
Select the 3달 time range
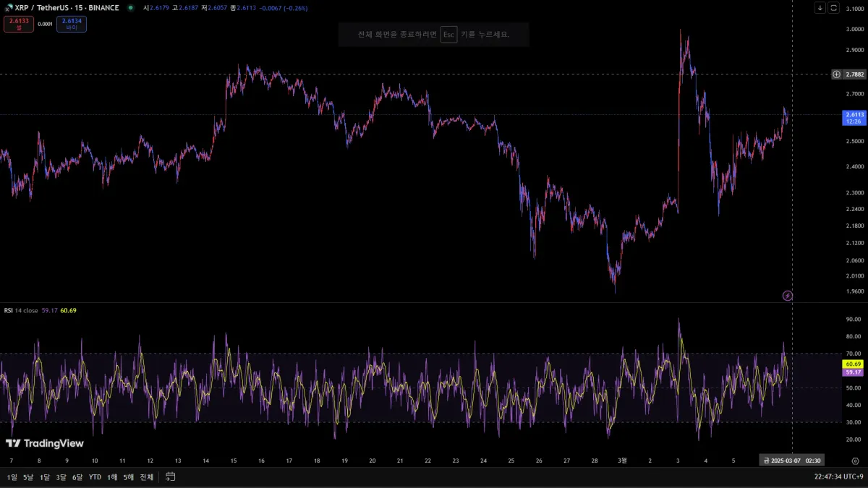[61, 477]
